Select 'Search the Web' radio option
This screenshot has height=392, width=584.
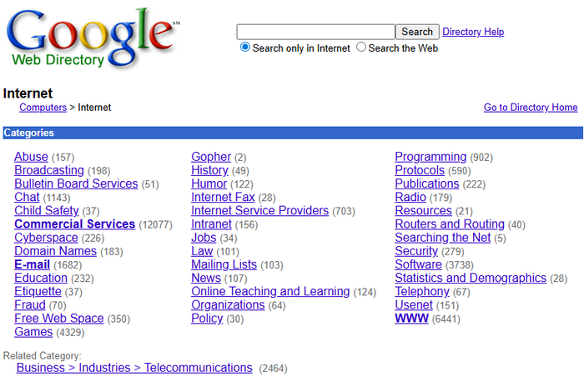tap(361, 48)
